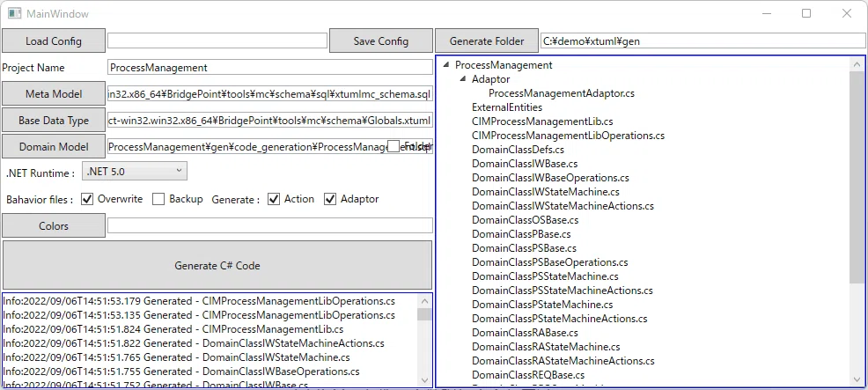Select DomainClassDefs.cs in tree
The image size is (868, 390).
click(519, 150)
